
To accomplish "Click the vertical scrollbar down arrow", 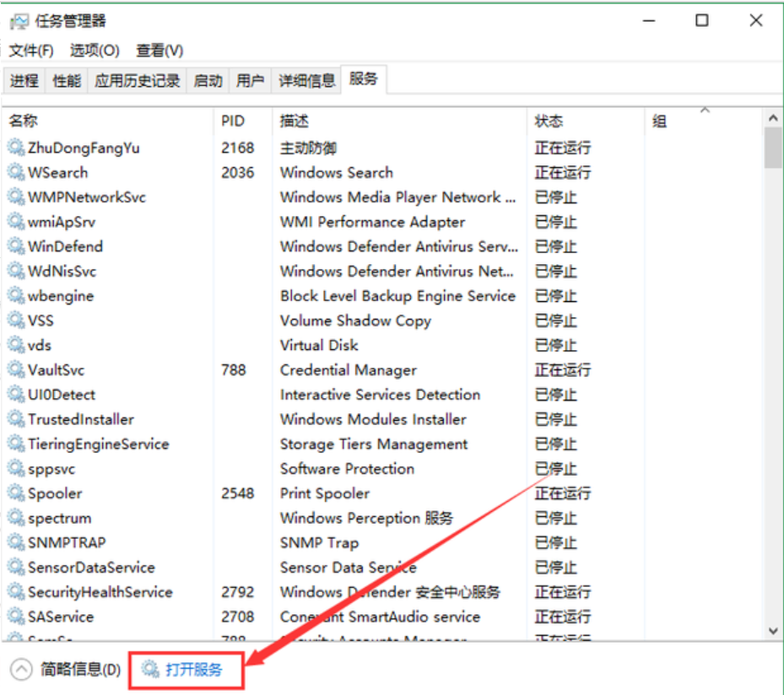I will pyautogui.click(x=772, y=631).
